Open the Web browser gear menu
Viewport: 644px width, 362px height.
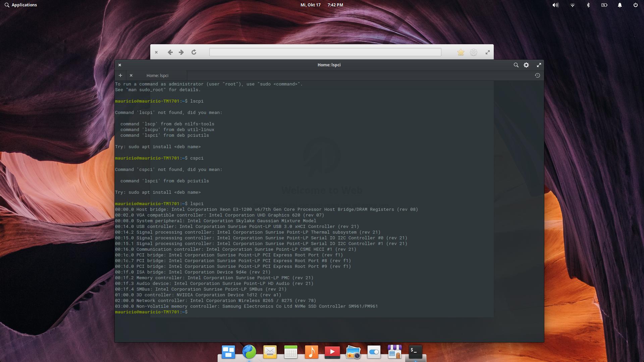coord(473,52)
